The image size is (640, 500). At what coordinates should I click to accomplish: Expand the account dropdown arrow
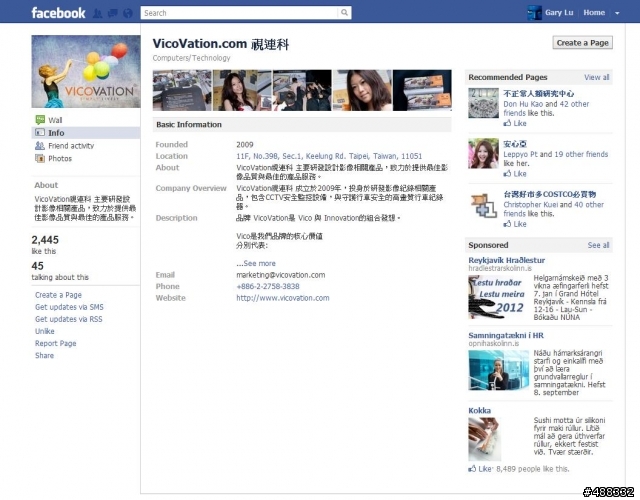click(x=617, y=13)
